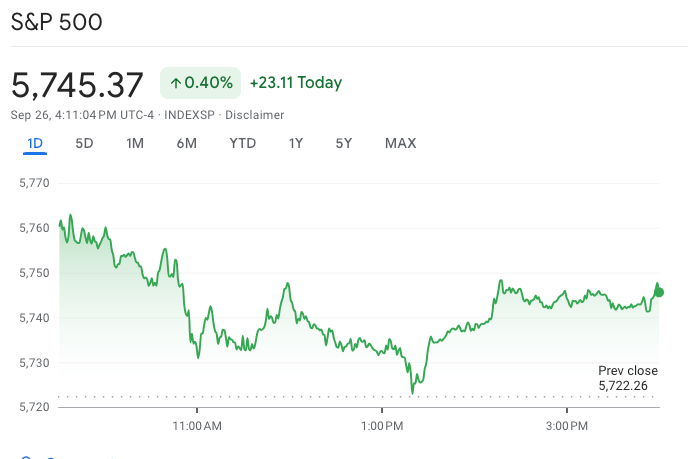This screenshot has width=688, height=459.
Task: Select the YTD range tab
Action: click(x=243, y=143)
